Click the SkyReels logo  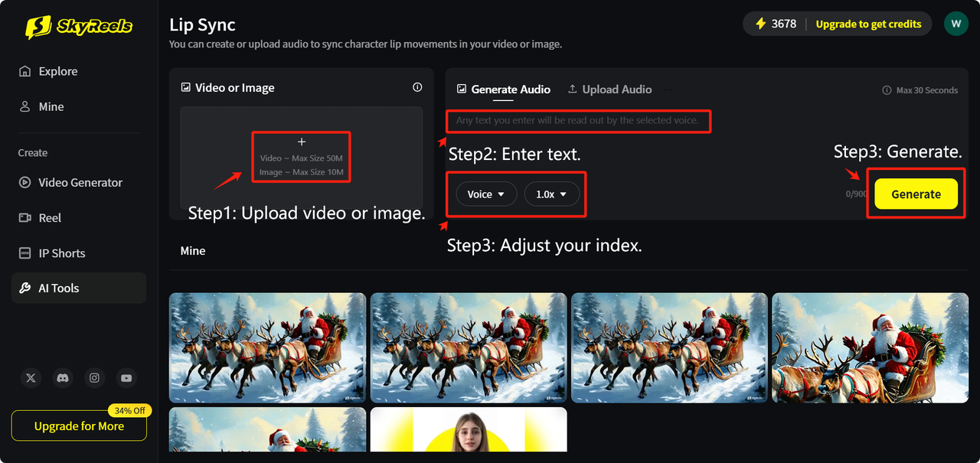[x=79, y=27]
